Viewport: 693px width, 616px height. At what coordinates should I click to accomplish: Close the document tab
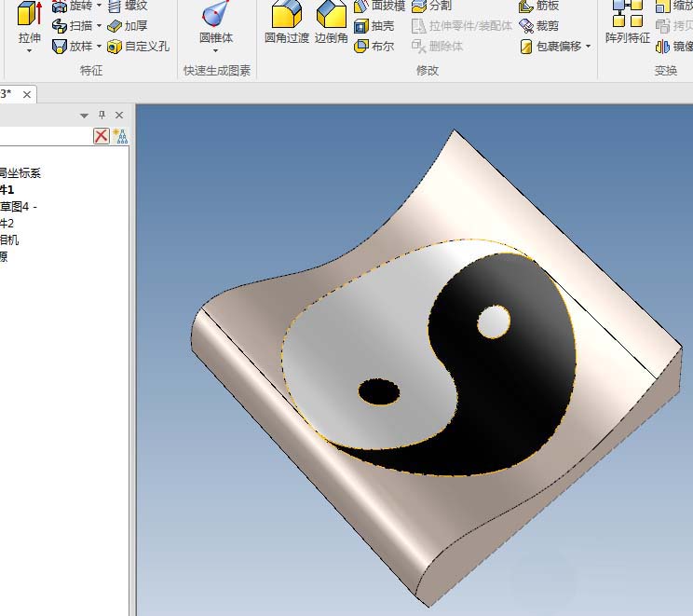point(27,95)
